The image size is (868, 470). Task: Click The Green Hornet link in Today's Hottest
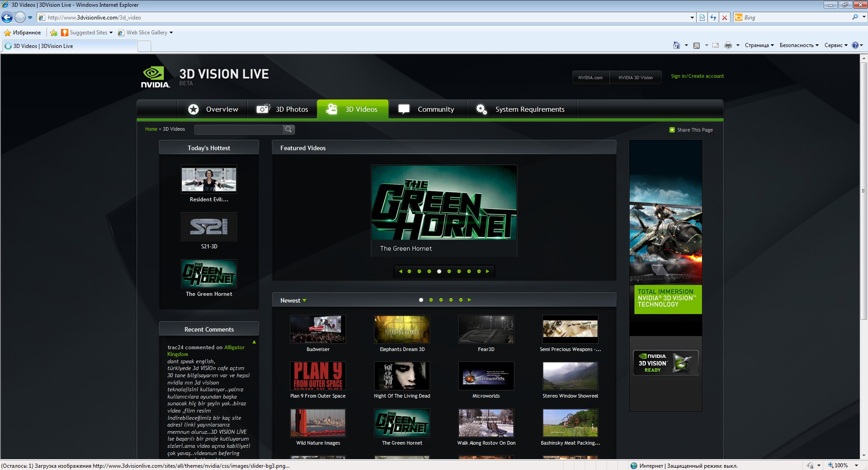click(x=209, y=294)
